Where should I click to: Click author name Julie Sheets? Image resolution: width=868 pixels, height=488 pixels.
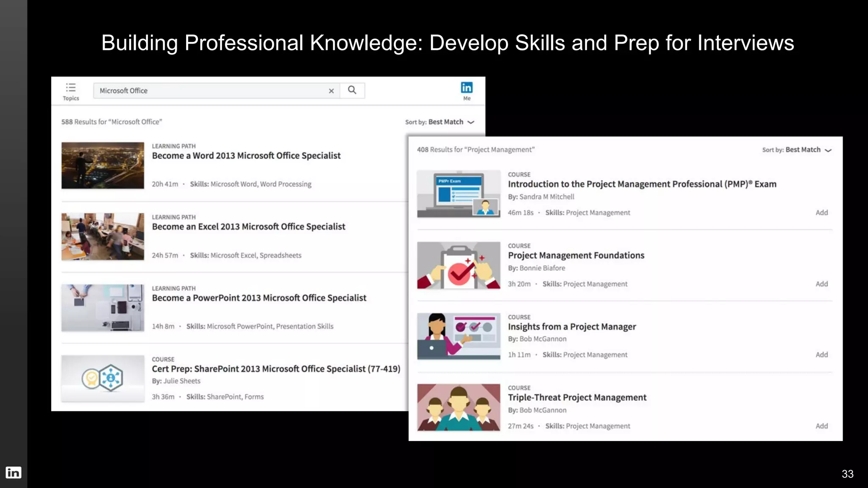(x=182, y=381)
